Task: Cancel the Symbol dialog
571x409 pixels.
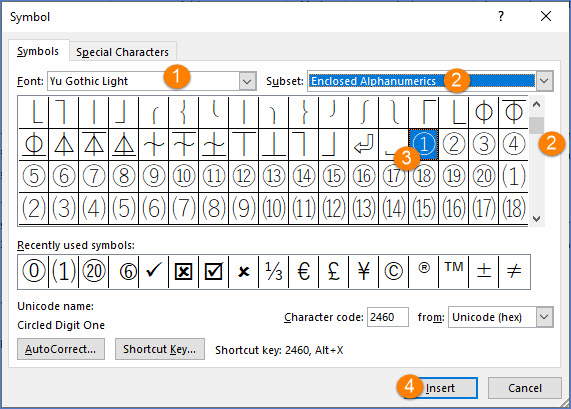Action: (x=525, y=388)
